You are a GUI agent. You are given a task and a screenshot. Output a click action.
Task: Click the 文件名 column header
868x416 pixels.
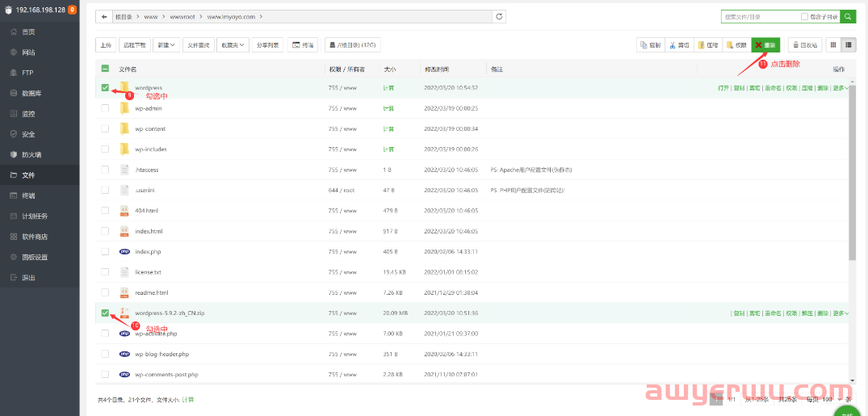(x=128, y=69)
